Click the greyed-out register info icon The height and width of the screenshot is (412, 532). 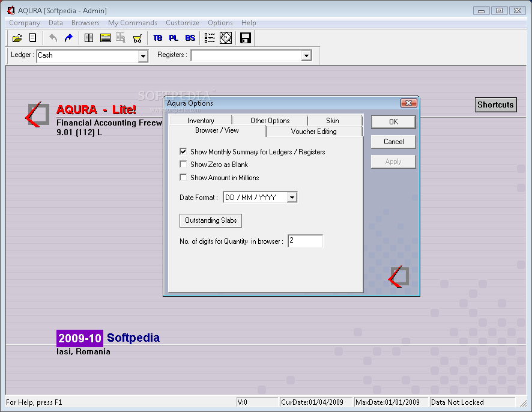coord(121,38)
